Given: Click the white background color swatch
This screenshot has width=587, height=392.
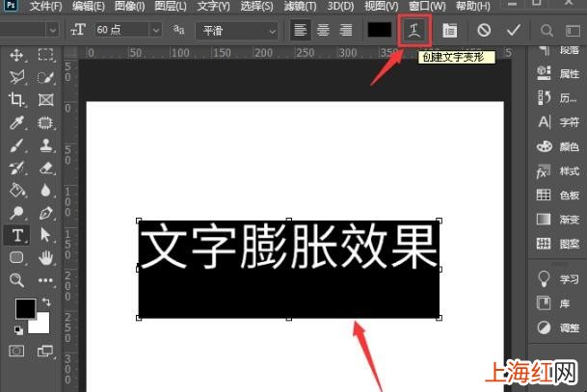Looking at the screenshot, I should (x=42, y=324).
